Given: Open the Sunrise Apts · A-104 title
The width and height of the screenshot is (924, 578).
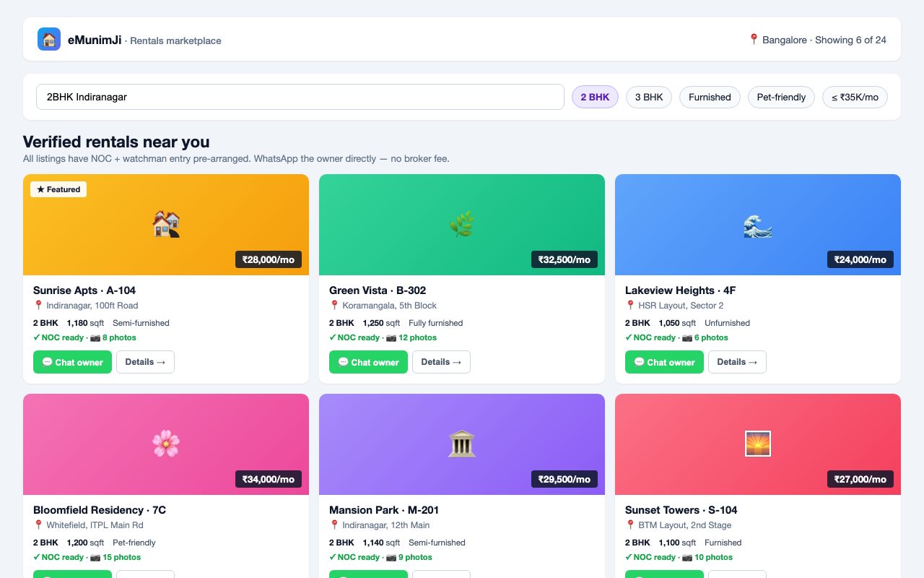Looking at the screenshot, I should [x=84, y=290].
